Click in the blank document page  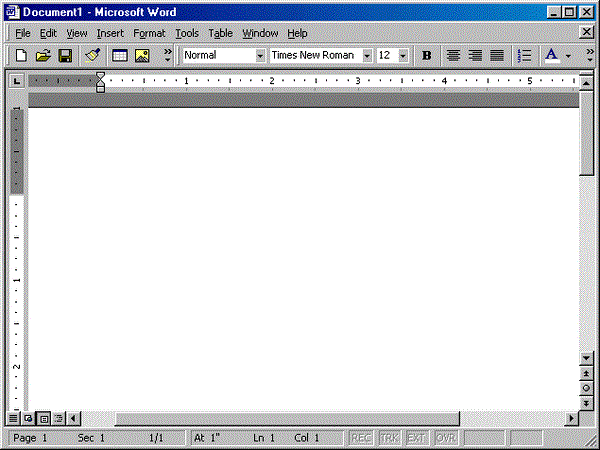point(304,259)
